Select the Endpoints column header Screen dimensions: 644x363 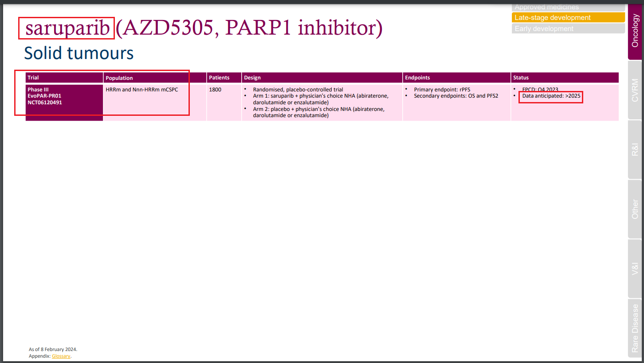(417, 77)
